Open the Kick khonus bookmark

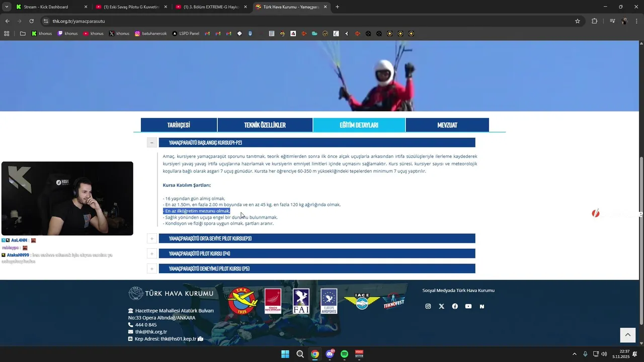pos(42,34)
